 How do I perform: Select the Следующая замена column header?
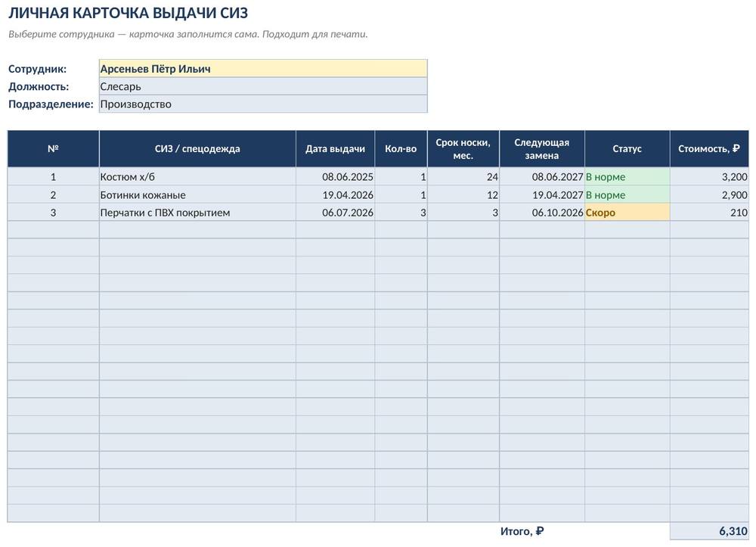pyautogui.click(x=542, y=148)
